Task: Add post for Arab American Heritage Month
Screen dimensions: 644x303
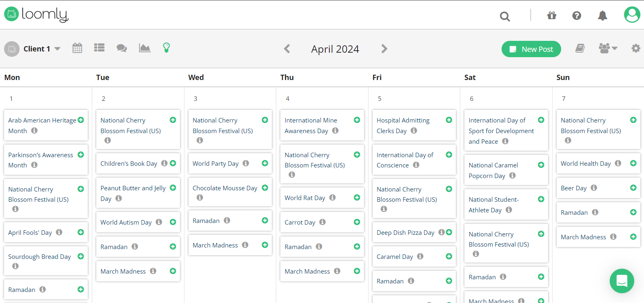Action: point(81,120)
